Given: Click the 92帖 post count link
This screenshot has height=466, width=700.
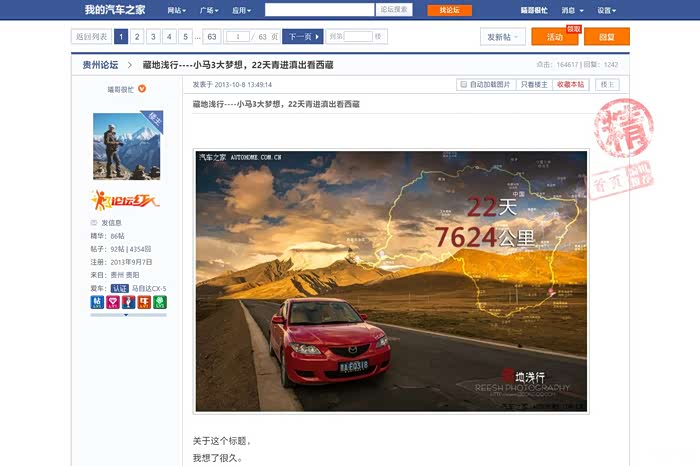Looking at the screenshot, I should click(117, 249).
